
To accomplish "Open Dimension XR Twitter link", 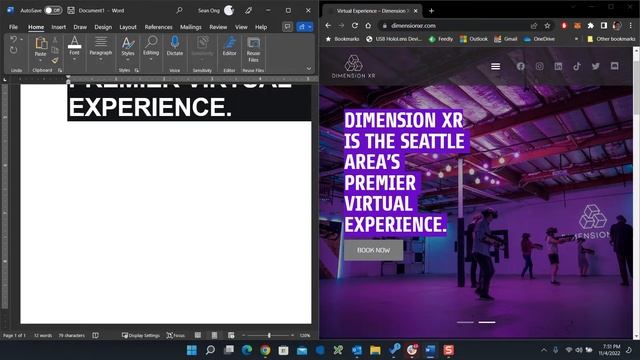I will pyautogui.click(x=596, y=66).
